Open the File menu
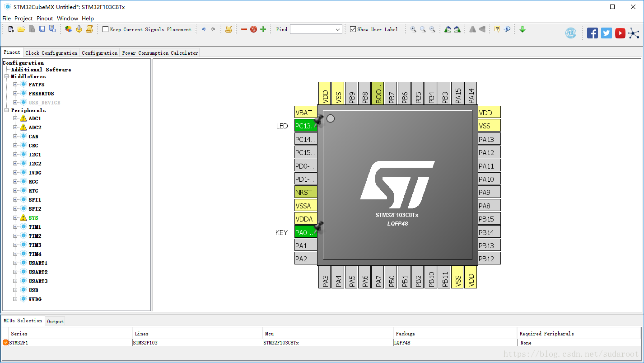The width and height of the screenshot is (644, 363). tap(6, 19)
